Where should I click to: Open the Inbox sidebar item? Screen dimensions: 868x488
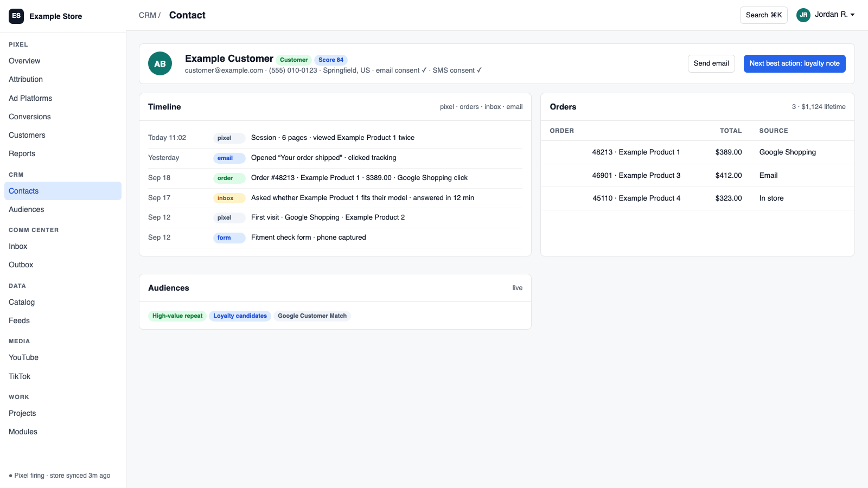(63, 246)
